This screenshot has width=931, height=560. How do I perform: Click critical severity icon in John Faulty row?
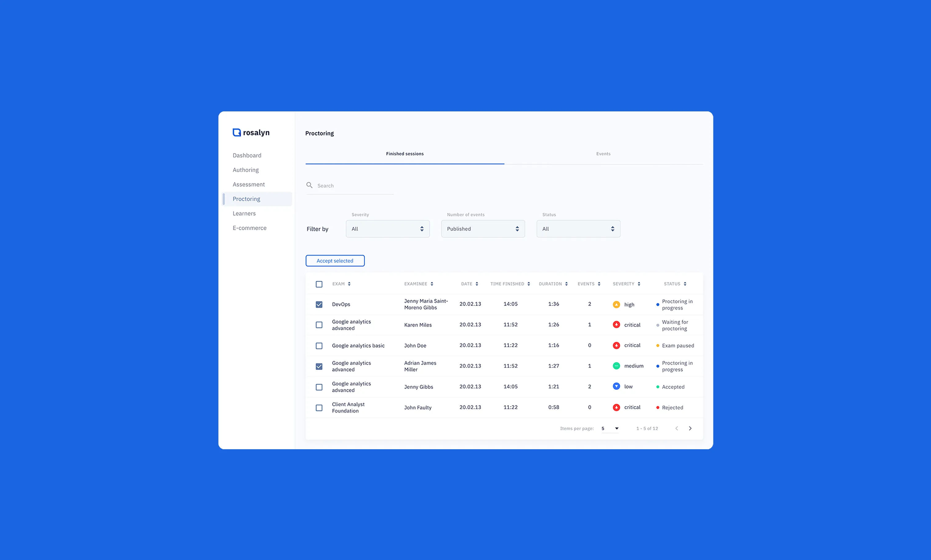tap(616, 407)
